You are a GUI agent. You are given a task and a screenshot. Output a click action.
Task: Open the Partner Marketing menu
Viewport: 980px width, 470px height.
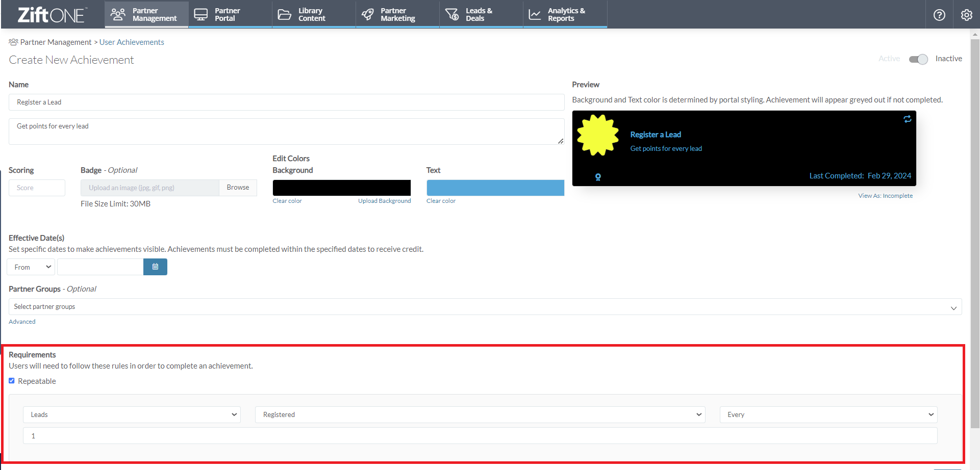397,14
